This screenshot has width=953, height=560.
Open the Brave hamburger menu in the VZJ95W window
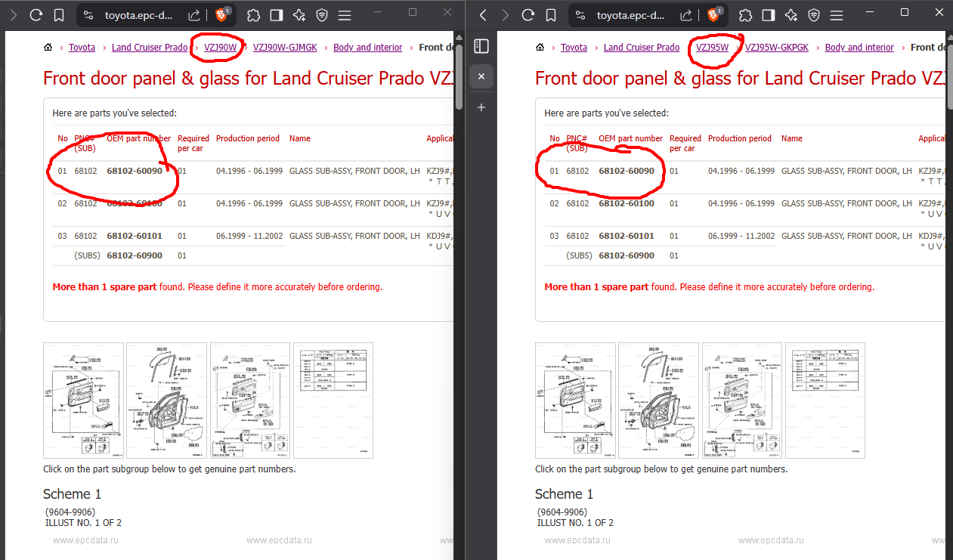[x=837, y=14]
